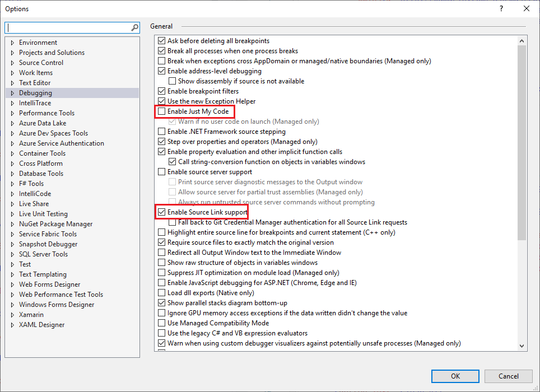Enable Break when exceptions cross AppDomain

pos(161,61)
